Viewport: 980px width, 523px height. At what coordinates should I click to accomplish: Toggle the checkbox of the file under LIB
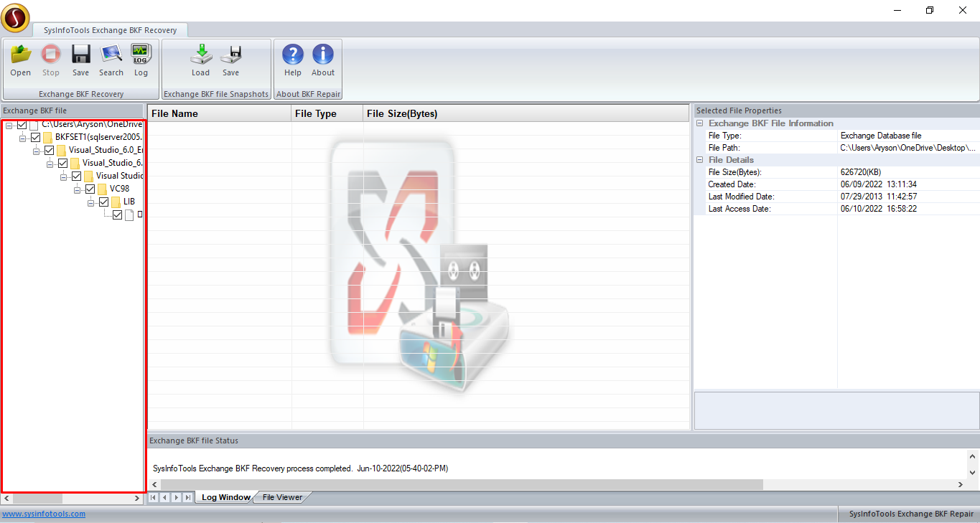click(x=117, y=215)
